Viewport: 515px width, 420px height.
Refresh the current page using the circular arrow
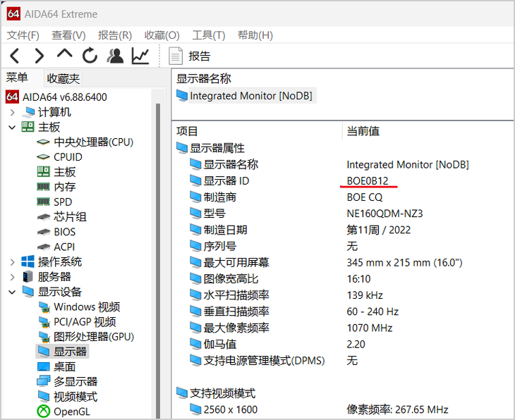(90, 56)
